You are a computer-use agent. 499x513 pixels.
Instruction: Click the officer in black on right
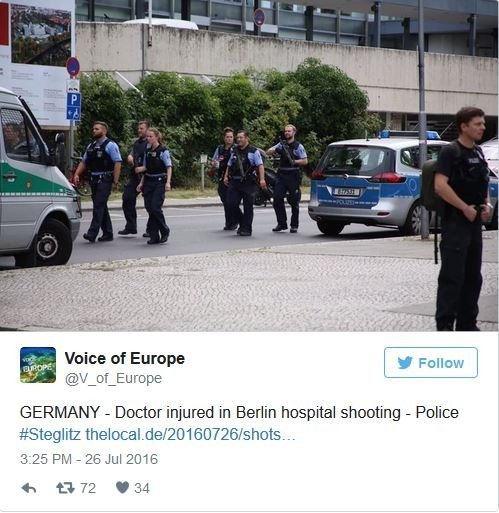(463, 218)
